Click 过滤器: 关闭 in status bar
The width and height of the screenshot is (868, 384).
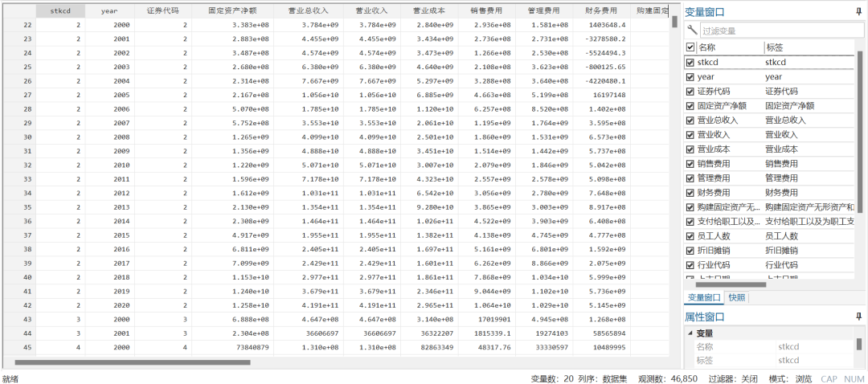click(x=732, y=378)
